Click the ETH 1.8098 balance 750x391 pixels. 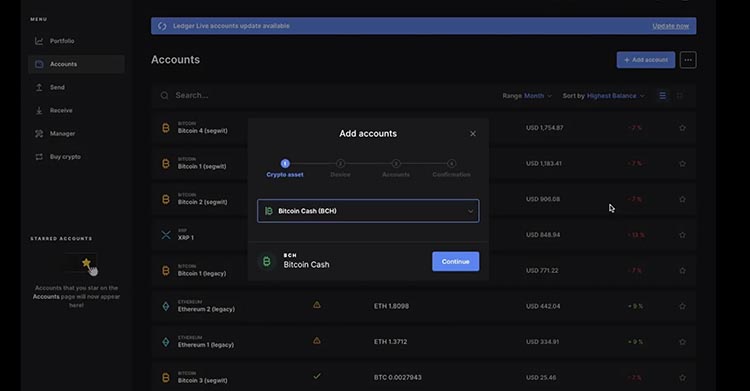(x=391, y=306)
